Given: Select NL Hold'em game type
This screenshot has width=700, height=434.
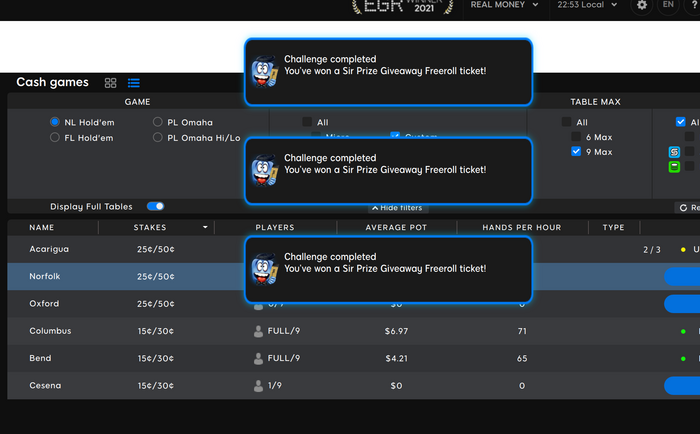Looking at the screenshot, I should click(54, 122).
